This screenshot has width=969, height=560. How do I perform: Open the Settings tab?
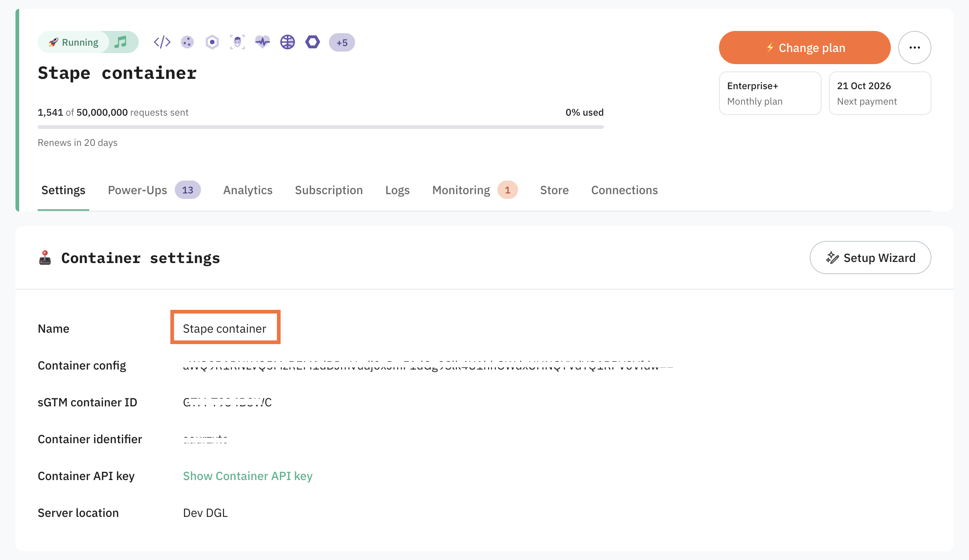pos(63,190)
